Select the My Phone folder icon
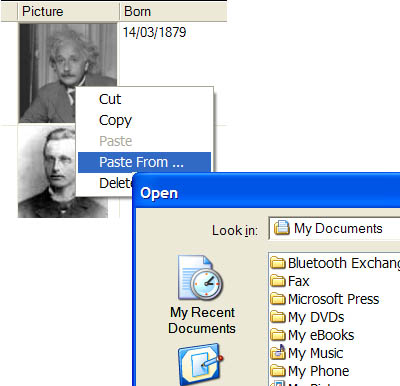The width and height of the screenshot is (400, 386). pos(278,371)
